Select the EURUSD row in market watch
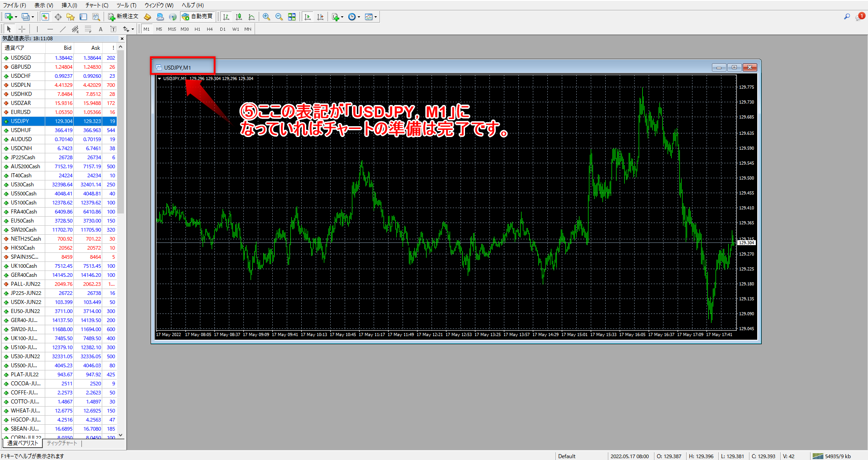Viewport: 868px width, 460px height. pos(21,112)
